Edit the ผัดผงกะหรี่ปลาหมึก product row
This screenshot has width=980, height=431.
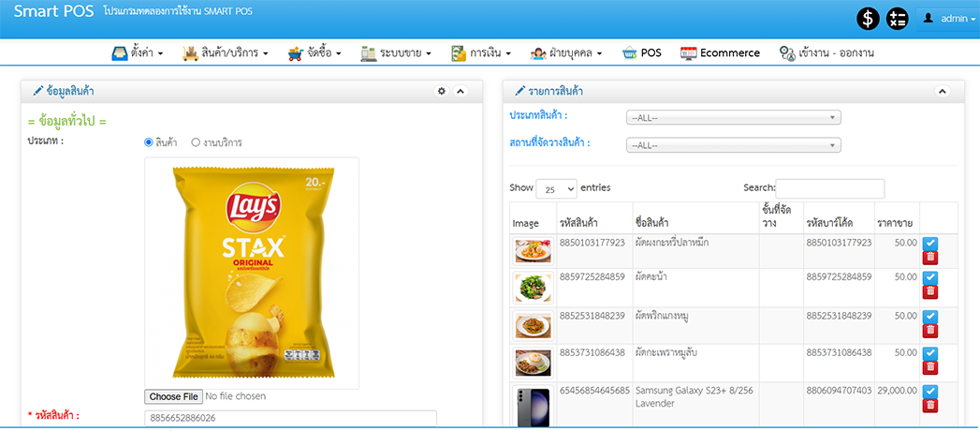coord(930,243)
